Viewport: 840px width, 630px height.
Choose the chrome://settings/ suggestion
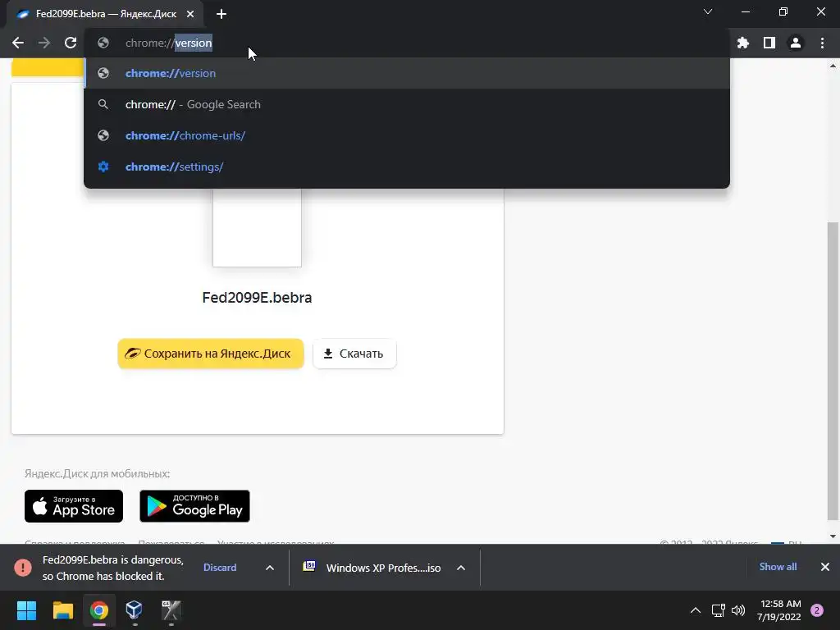pyautogui.click(x=407, y=167)
